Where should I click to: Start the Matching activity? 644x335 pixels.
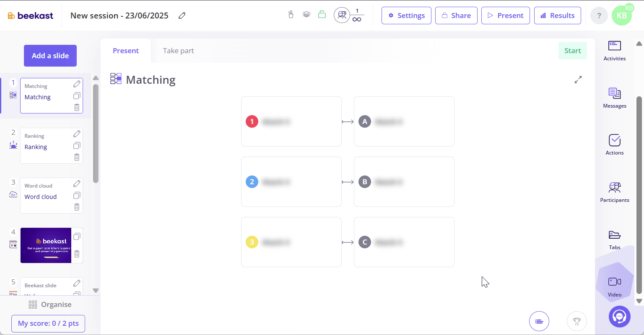(573, 51)
